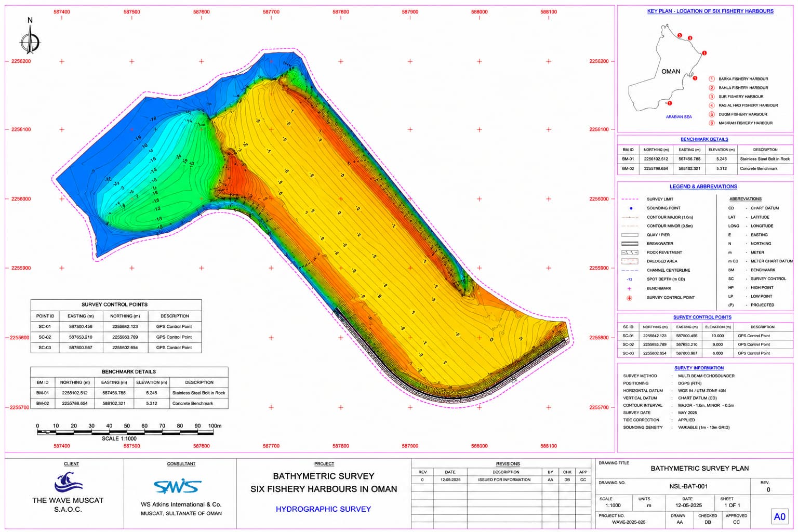
Task: Click the METER CHART DATUM abbreviation meaning
Action: point(772,261)
